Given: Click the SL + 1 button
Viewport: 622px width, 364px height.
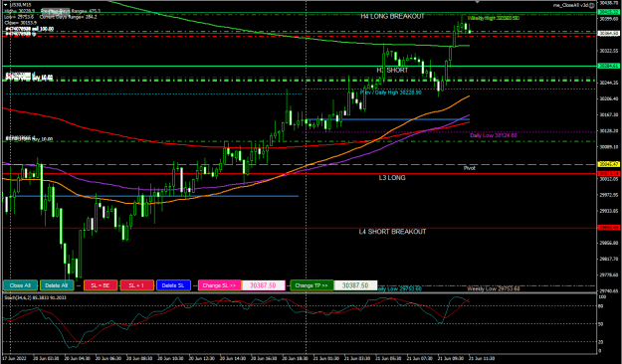Looking at the screenshot, I should point(137,285).
